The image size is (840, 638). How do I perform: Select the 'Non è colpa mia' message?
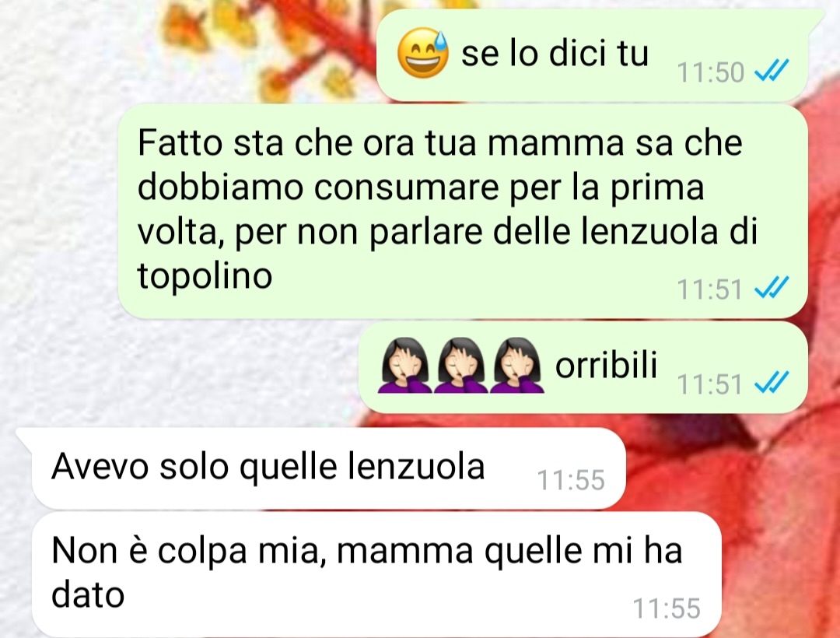pyautogui.click(x=376, y=574)
